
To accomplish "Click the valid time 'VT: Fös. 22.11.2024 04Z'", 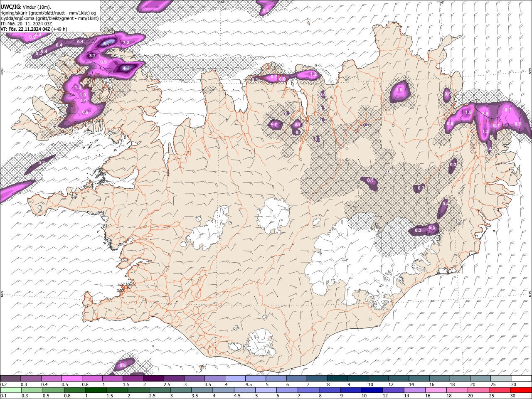I will (25, 29).
